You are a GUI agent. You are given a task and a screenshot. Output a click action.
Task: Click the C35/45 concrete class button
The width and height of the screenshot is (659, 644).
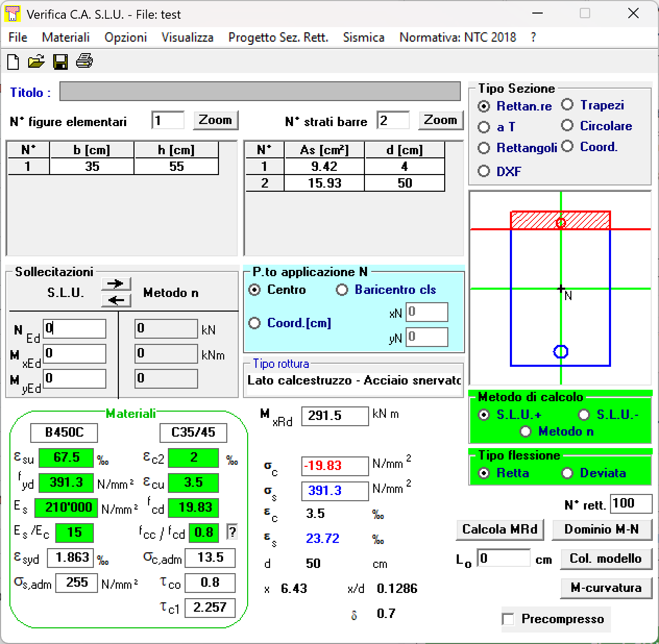pyautogui.click(x=193, y=432)
